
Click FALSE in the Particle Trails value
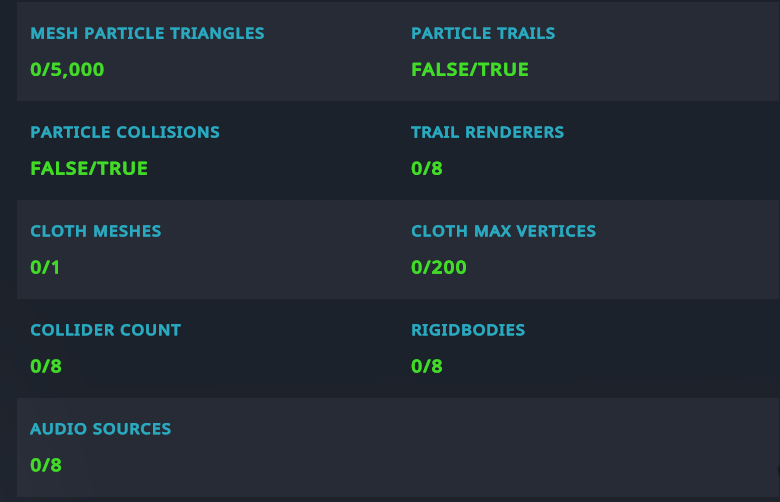(440, 70)
